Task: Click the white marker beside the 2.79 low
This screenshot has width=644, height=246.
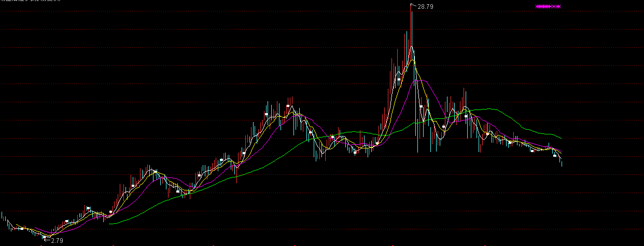Action: coord(45,237)
